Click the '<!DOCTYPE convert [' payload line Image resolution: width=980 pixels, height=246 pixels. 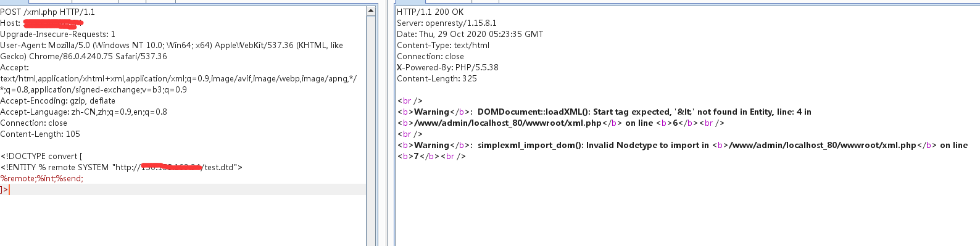[x=41, y=156]
